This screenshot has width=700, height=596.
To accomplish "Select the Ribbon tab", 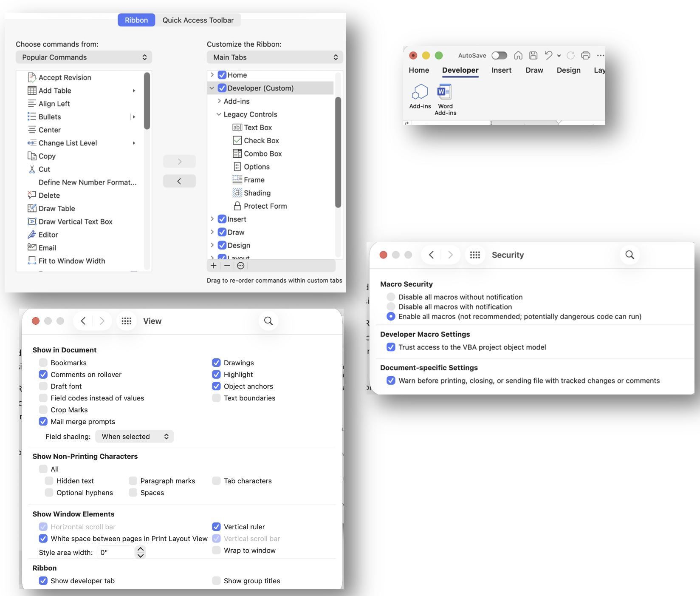I will coord(136,20).
